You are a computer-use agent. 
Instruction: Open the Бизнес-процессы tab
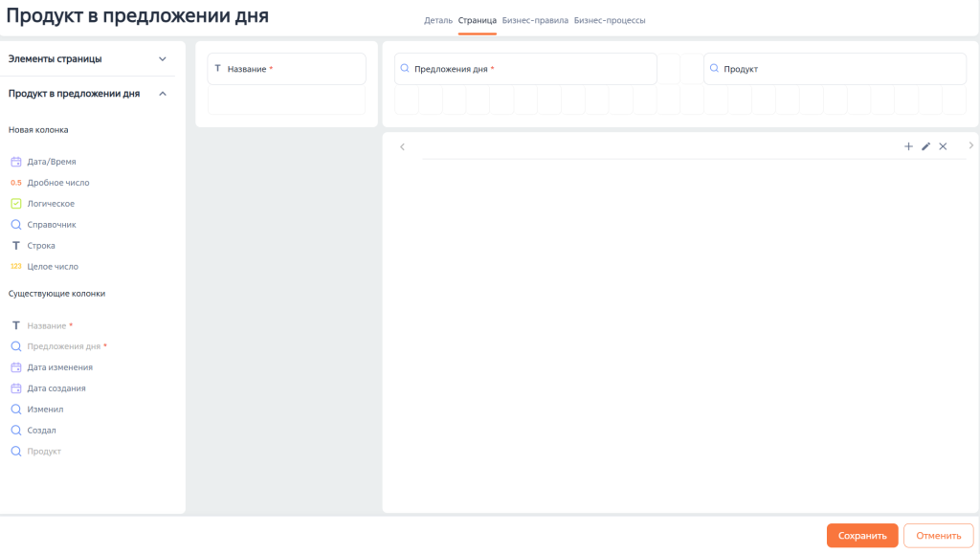pos(610,20)
